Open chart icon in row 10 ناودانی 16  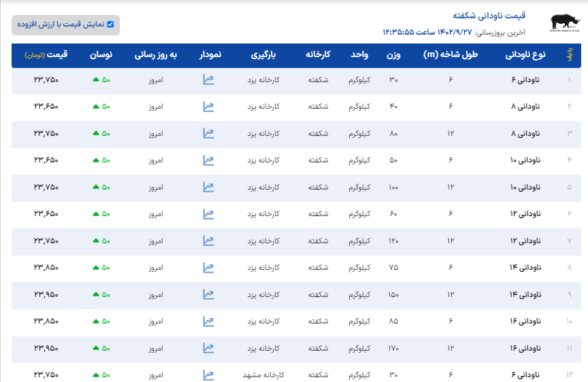208,322
